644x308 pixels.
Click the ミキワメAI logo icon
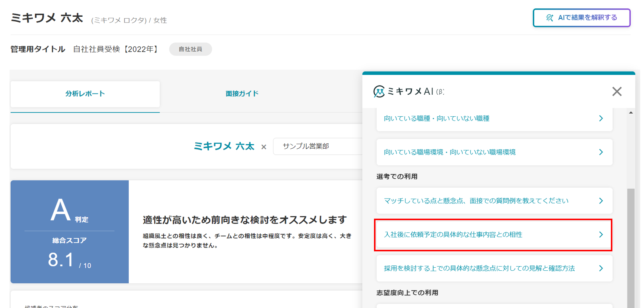[379, 92]
